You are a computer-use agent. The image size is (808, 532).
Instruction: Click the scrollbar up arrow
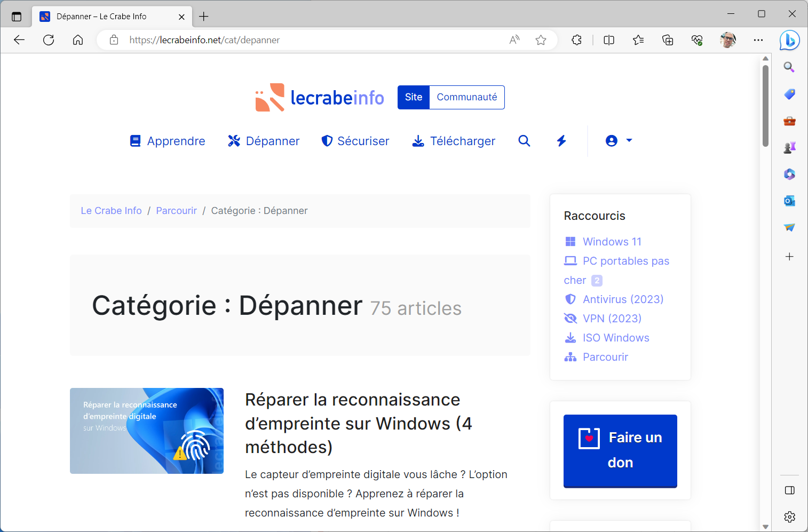[x=765, y=58]
